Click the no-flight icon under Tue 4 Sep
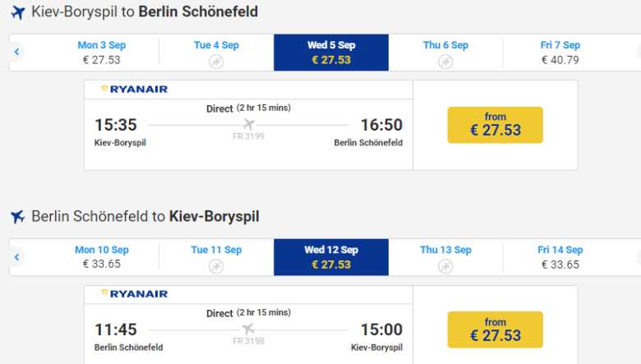Viewport: 641px width, 364px height. pos(216,62)
